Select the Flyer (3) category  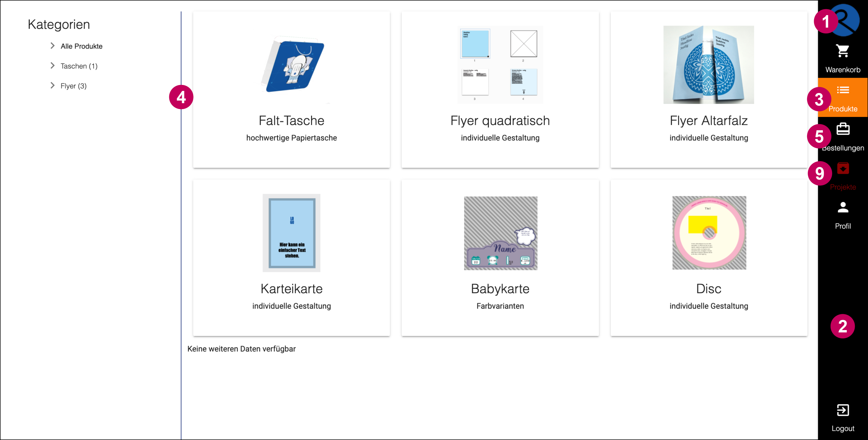(73, 86)
